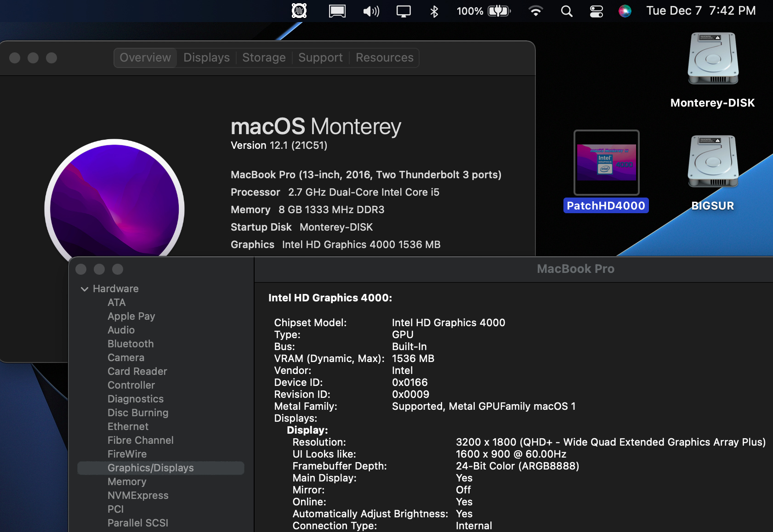Click Graphics Intel HD 4000 1536 MB line

point(335,244)
